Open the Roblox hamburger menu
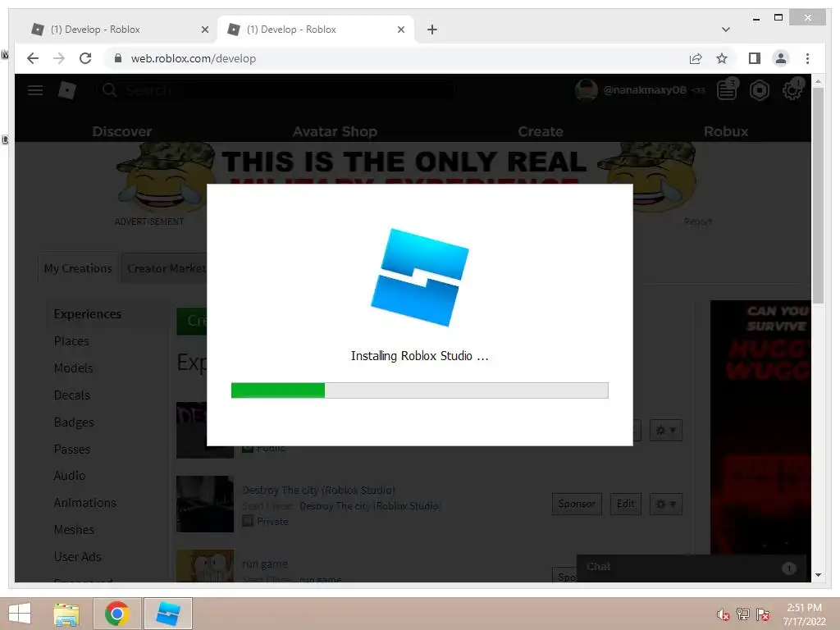The image size is (840, 630). (35, 90)
